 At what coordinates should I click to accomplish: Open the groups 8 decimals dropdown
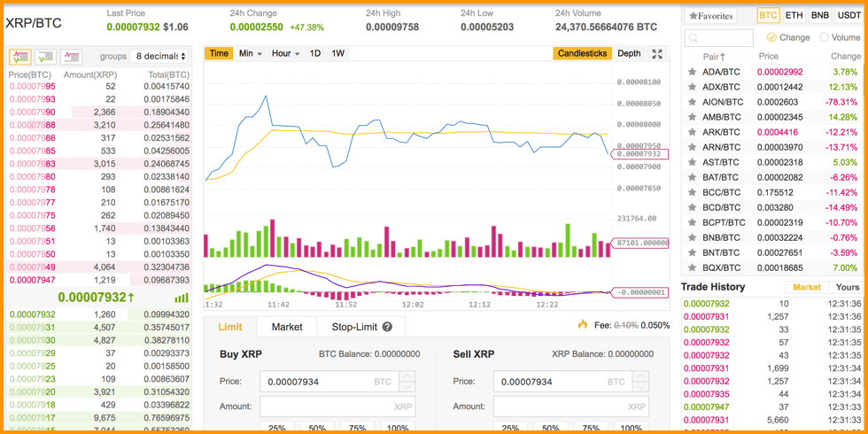[159, 57]
